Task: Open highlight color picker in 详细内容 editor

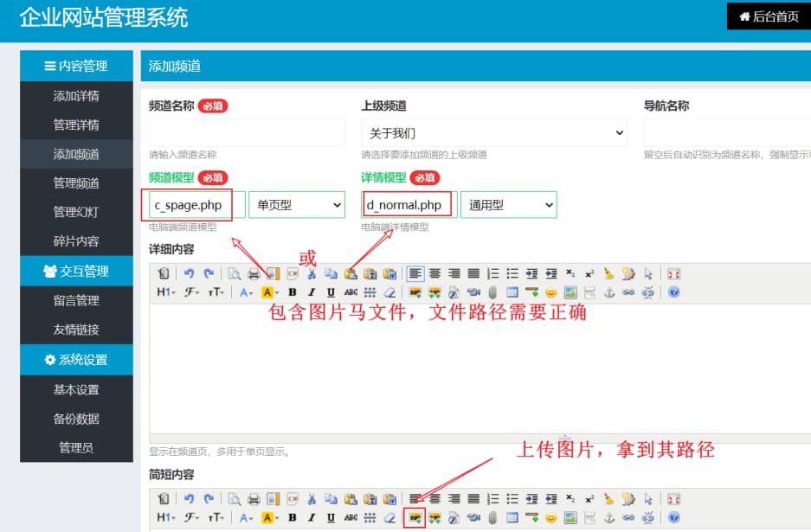Action: pyautogui.click(x=270, y=292)
